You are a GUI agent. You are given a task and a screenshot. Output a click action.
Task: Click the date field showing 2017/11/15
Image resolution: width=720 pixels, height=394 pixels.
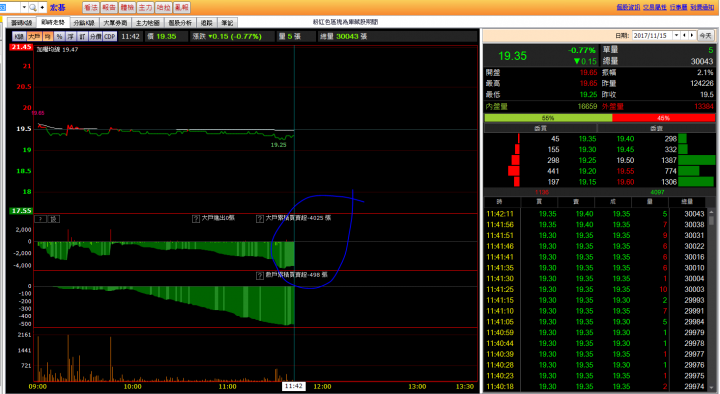click(x=652, y=35)
